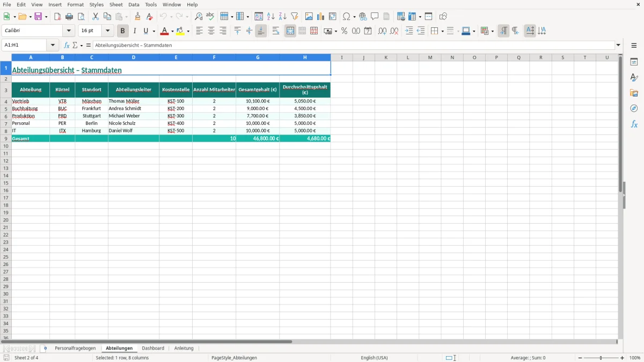Toggle left-to-right text direction
This screenshot has width=644, height=362.
click(503, 31)
